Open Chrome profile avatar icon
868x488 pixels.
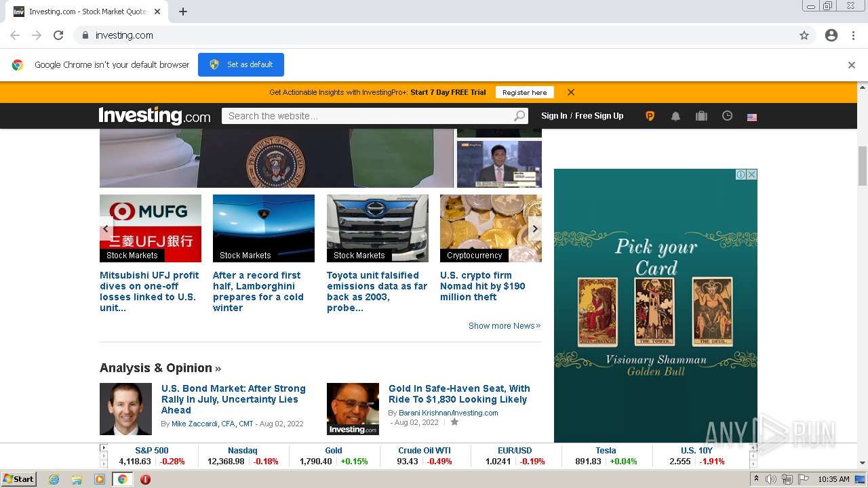click(x=831, y=35)
